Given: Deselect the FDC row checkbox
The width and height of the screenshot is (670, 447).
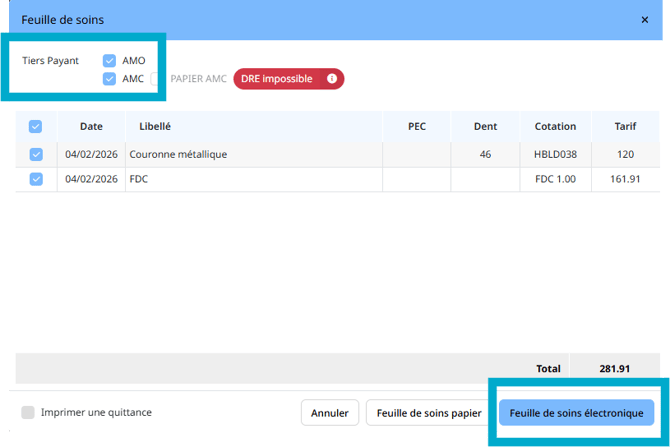Looking at the screenshot, I should (36, 179).
